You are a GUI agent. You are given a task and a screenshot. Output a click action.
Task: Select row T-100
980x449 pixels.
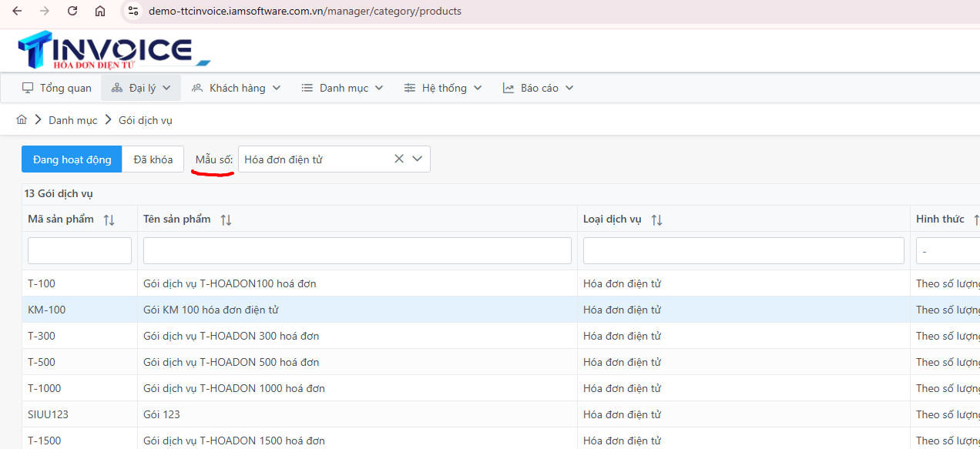coord(501,283)
